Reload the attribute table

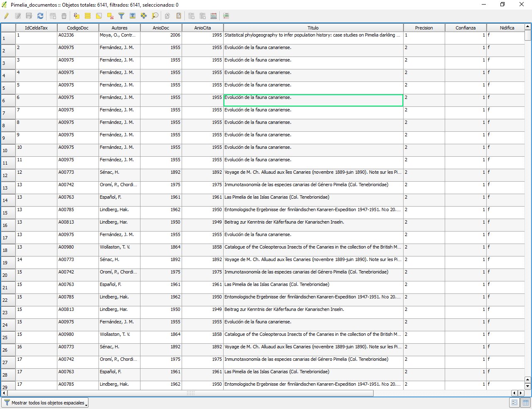click(x=40, y=16)
